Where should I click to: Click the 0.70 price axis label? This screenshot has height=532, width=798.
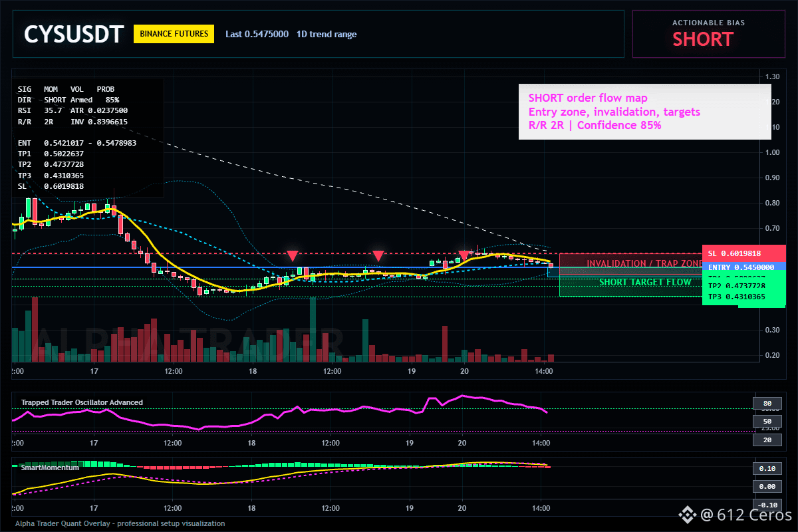click(771, 228)
